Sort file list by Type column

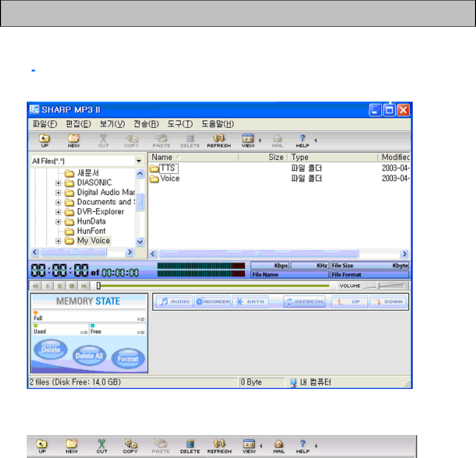pyautogui.click(x=333, y=157)
